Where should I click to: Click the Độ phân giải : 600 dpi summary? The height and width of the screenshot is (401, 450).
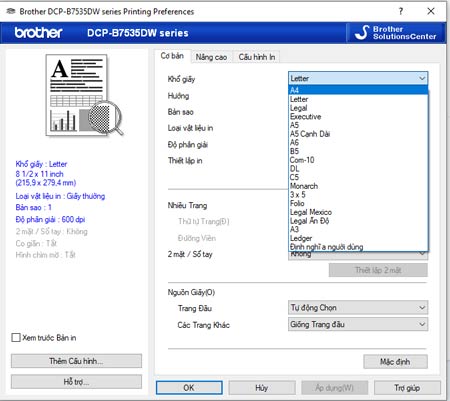point(50,219)
